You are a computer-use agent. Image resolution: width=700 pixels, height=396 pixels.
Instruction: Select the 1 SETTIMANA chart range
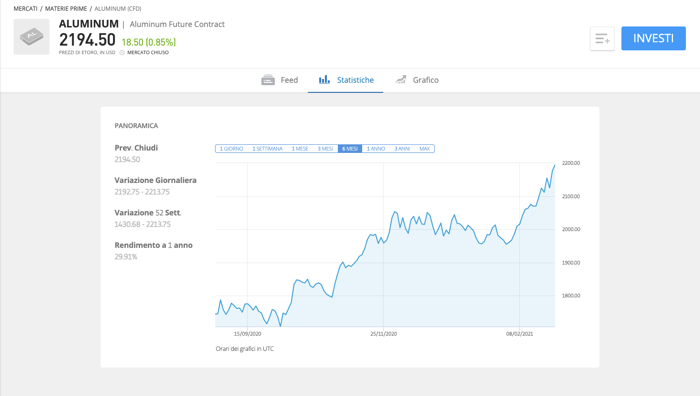click(x=267, y=149)
